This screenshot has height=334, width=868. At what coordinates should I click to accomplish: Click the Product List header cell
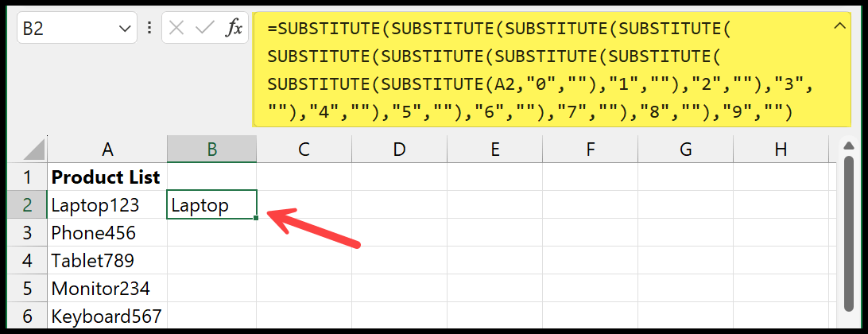[x=107, y=177]
